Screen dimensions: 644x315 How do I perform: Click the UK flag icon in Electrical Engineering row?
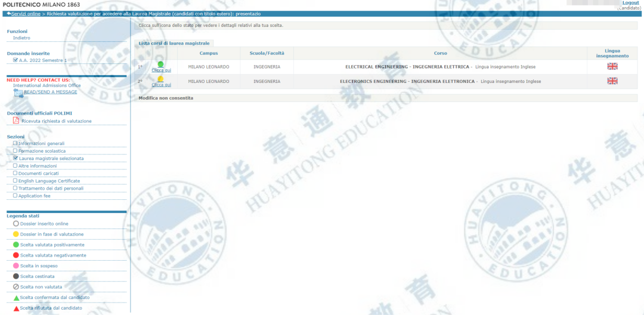click(x=612, y=67)
